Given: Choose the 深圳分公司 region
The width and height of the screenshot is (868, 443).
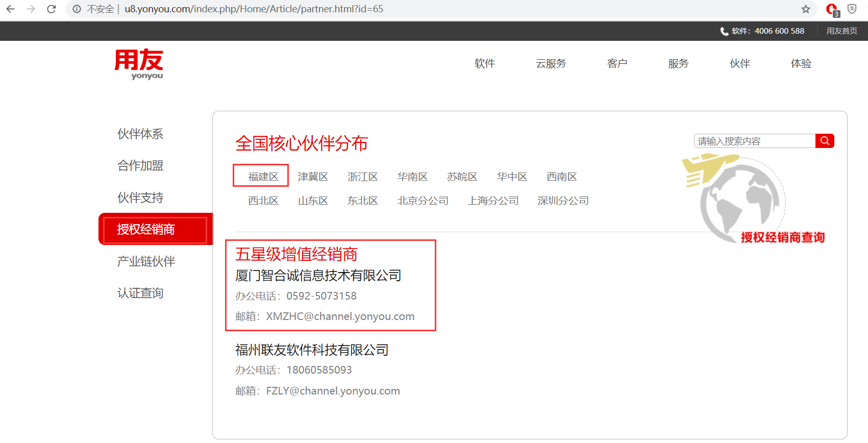Looking at the screenshot, I should pos(563,201).
